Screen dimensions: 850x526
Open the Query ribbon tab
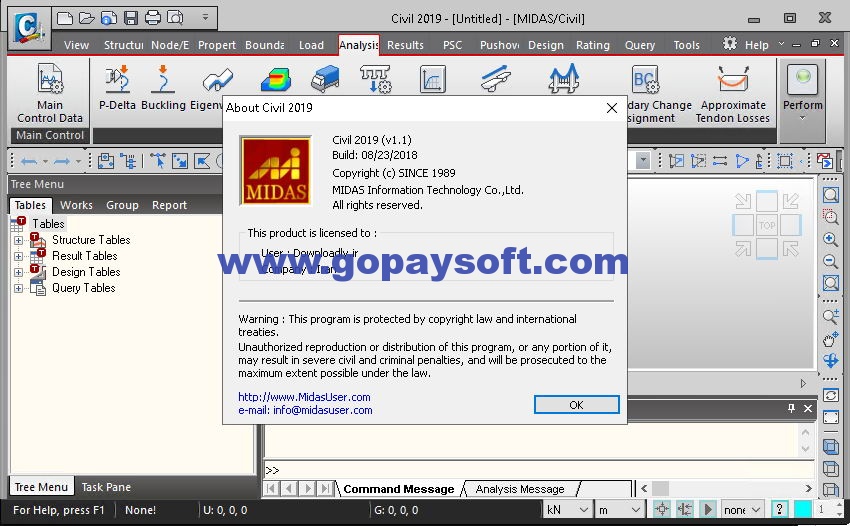[640, 45]
